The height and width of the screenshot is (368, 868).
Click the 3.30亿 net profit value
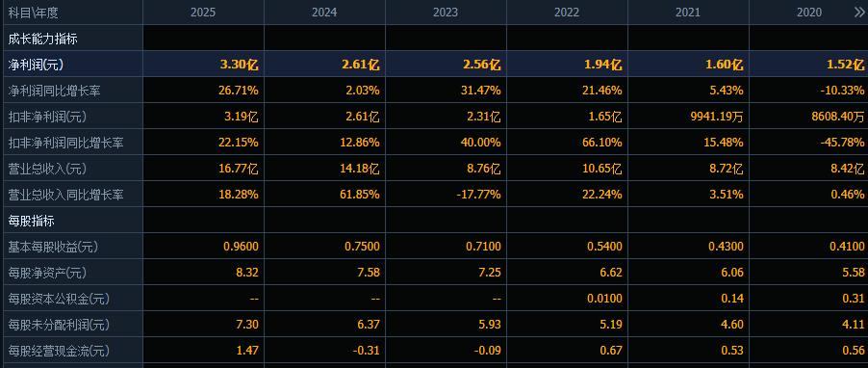240,65
